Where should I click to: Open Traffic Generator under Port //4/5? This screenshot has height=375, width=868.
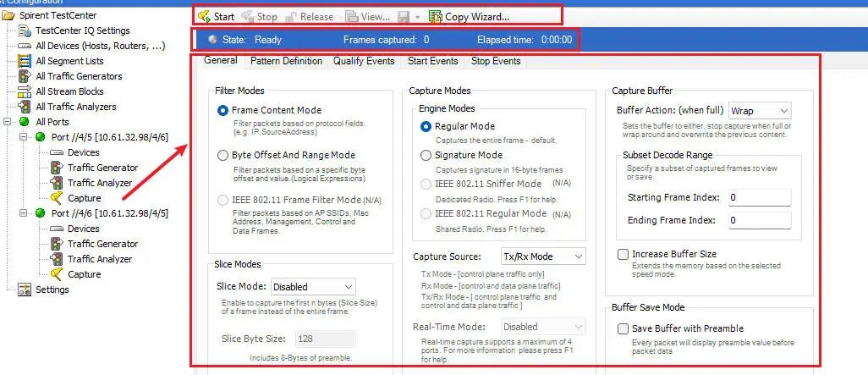(102, 168)
